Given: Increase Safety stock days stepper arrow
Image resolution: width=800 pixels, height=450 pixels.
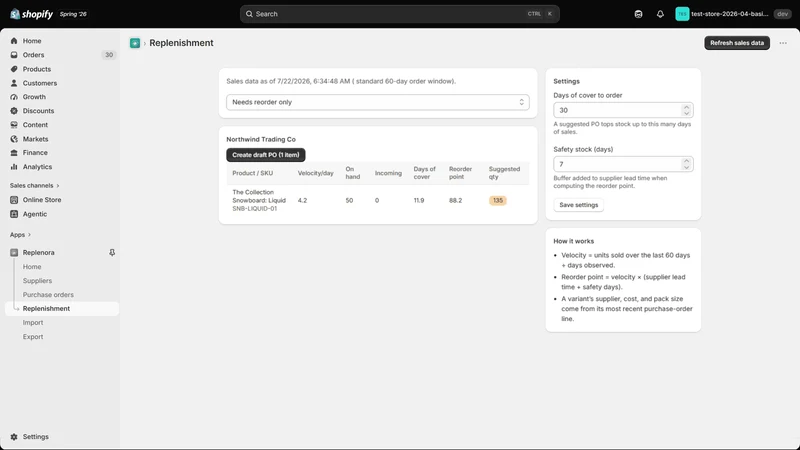Looking at the screenshot, I should (686, 161).
